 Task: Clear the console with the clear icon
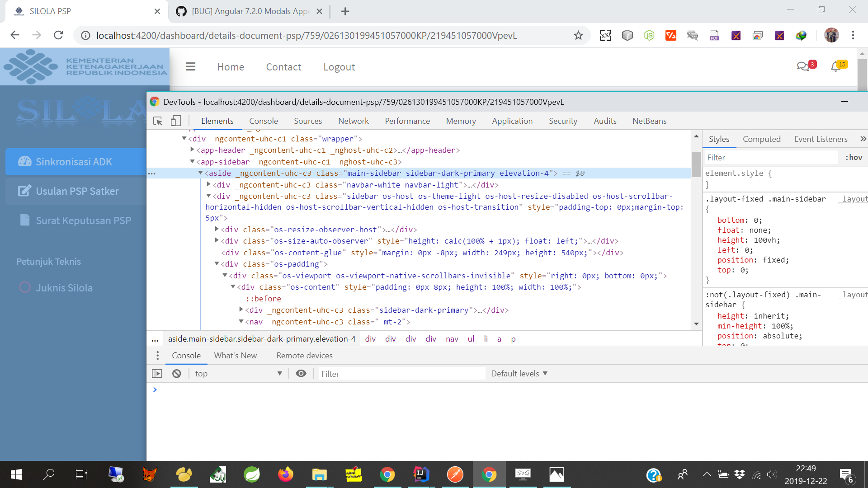pos(176,373)
